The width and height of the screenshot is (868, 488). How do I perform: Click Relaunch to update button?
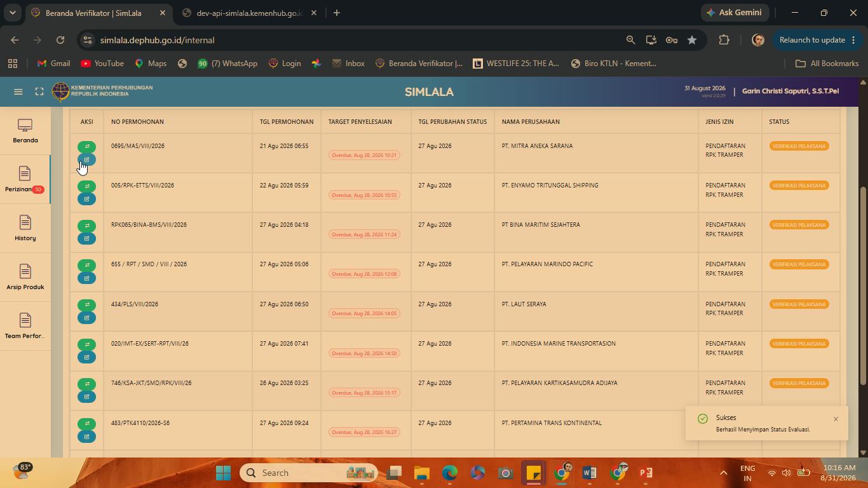[817, 40]
